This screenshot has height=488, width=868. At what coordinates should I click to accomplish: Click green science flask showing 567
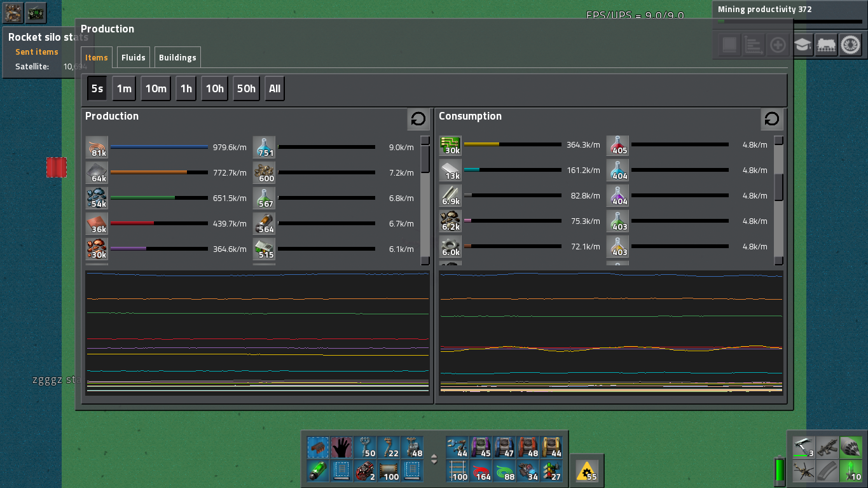tap(265, 198)
